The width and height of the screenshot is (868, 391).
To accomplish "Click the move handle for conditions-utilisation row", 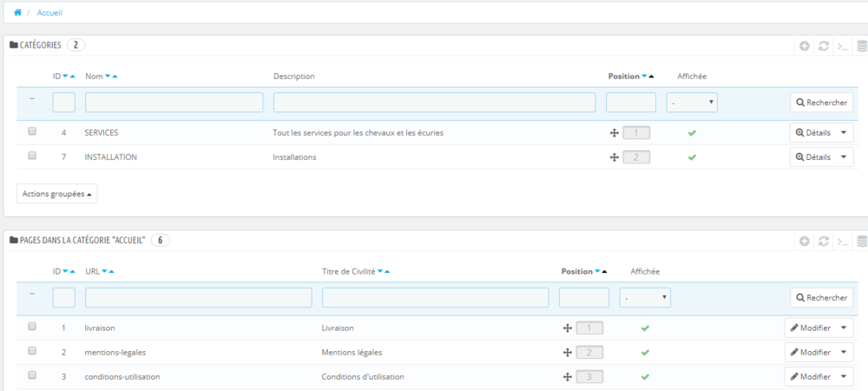I will [x=567, y=376].
